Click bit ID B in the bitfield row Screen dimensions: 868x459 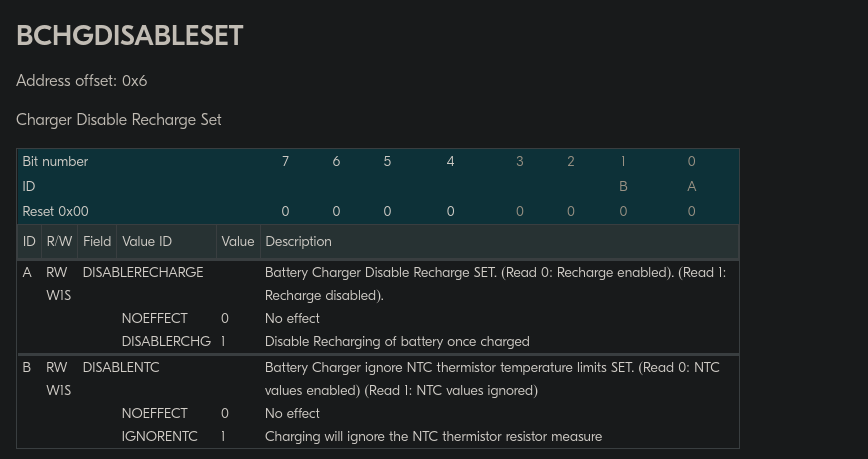[623, 187]
